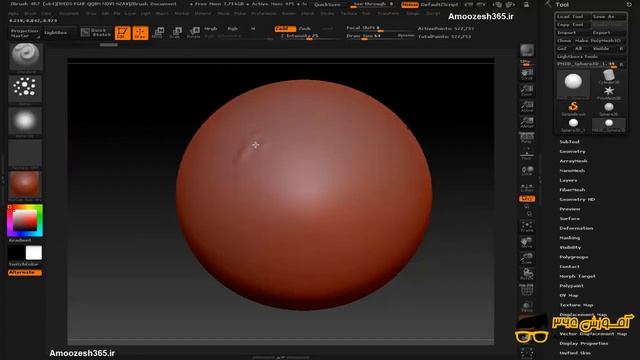640x360 pixels.
Task: Click the Projection Master button
Action: [x=24, y=33]
